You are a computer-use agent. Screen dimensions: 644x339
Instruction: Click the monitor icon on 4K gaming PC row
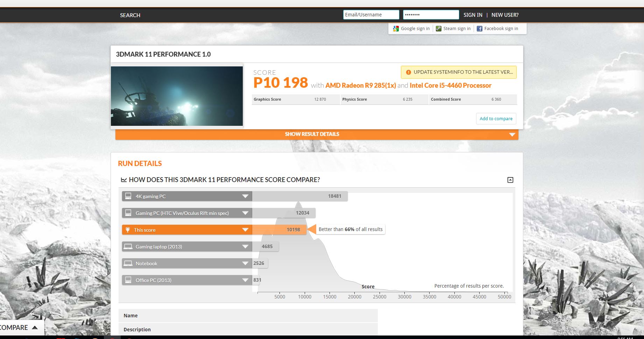(x=128, y=196)
